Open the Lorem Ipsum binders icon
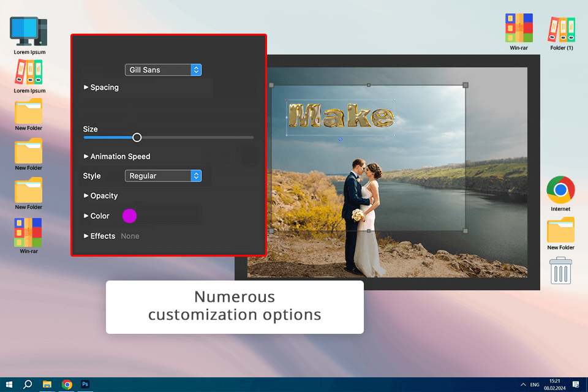Viewport: 588px width, 392px height. [x=29, y=77]
